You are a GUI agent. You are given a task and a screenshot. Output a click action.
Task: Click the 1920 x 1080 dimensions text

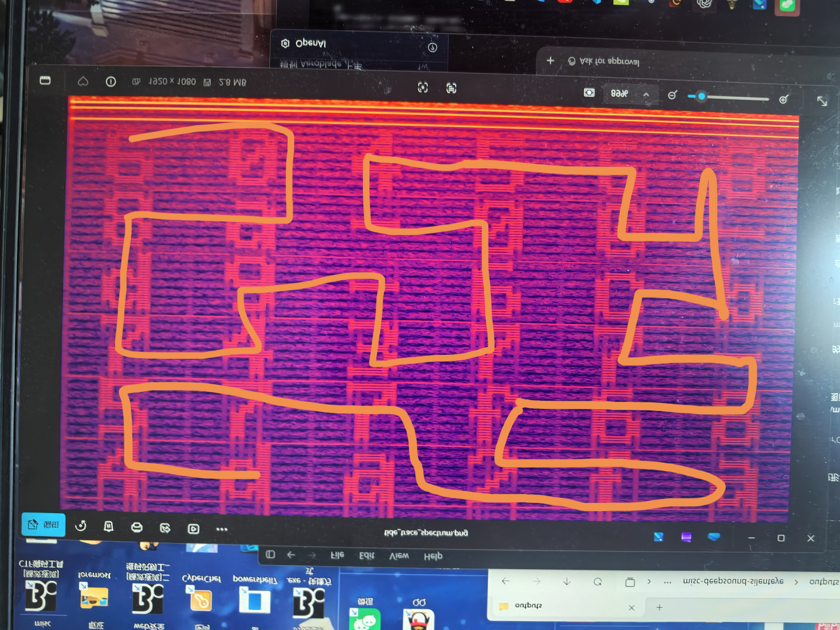[172, 82]
